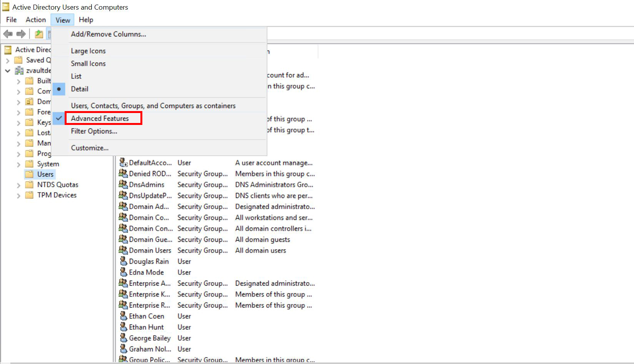This screenshot has height=364, width=634.
Task: Close the open View menu
Action: tap(63, 20)
